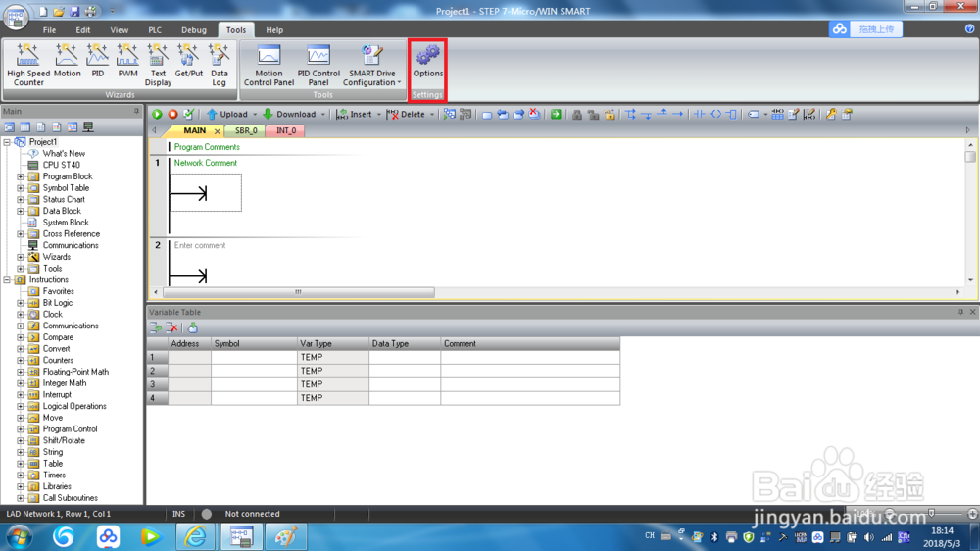Open the Edit ribbon tab
980x551 pixels.
click(83, 30)
